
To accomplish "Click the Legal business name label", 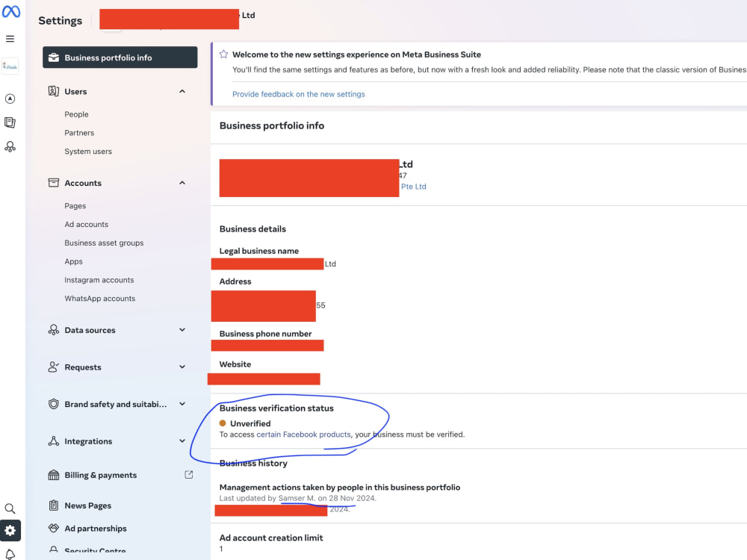I will click(259, 251).
